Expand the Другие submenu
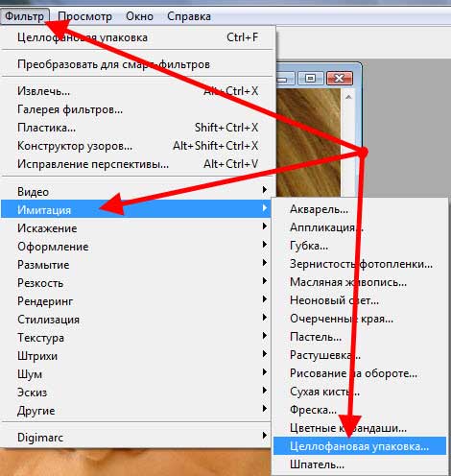 137,410
